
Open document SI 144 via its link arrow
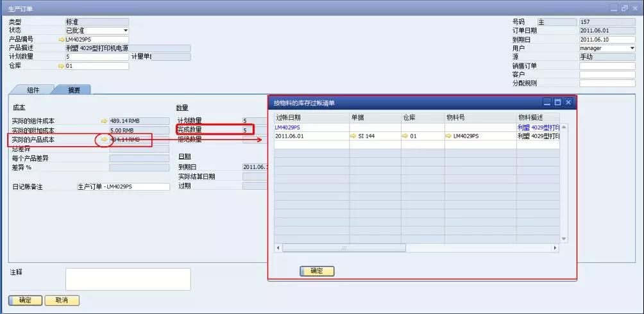pyautogui.click(x=353, y=136)
